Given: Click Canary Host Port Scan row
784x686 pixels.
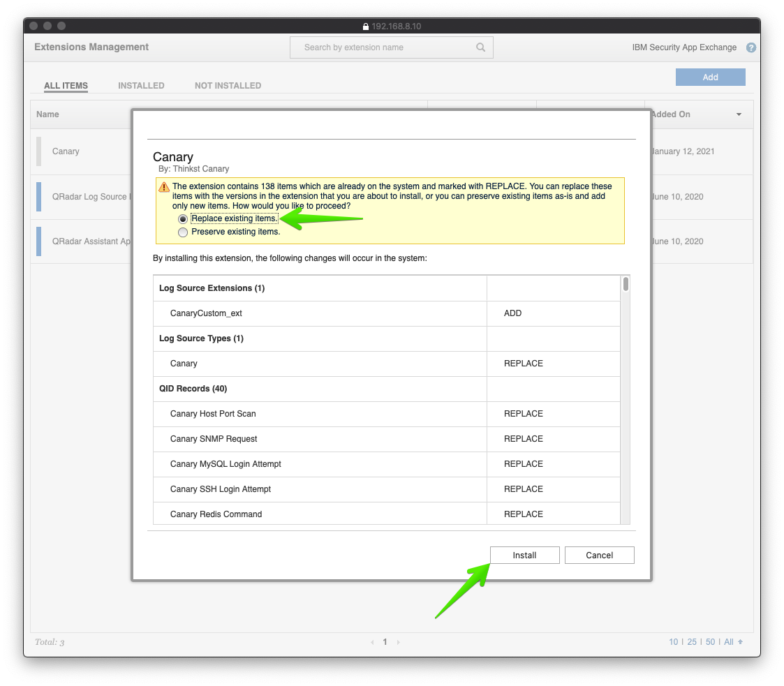Looking at the screenshot, I should [387, 414].
